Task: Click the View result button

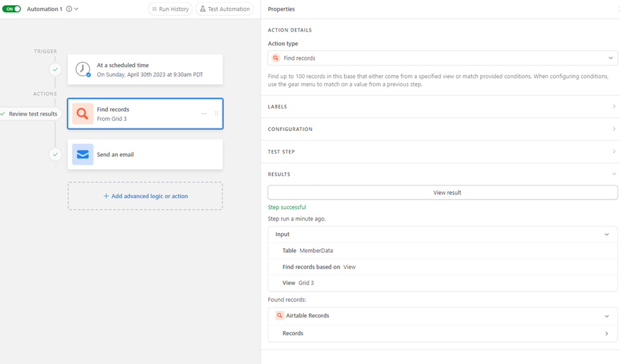Action: 443,192
